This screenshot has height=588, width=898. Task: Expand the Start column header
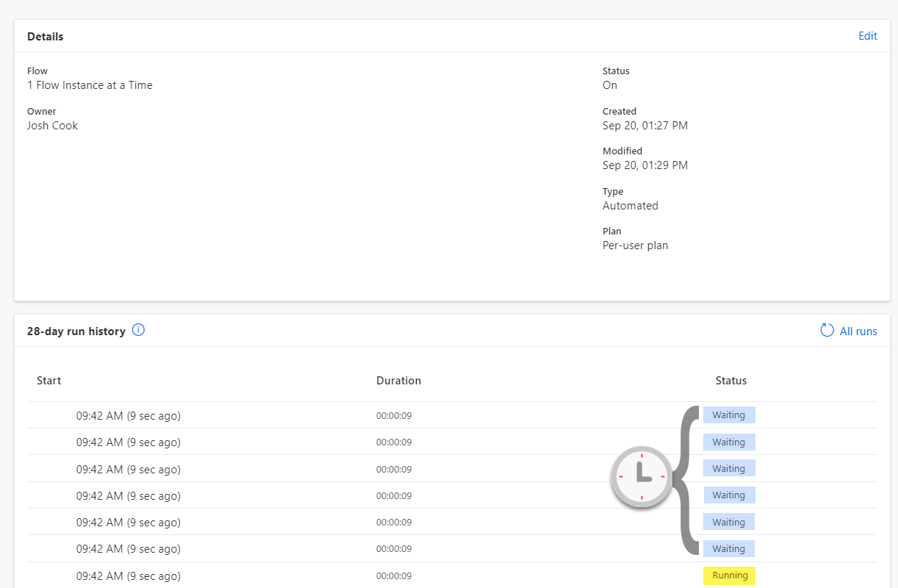(49, 380)
